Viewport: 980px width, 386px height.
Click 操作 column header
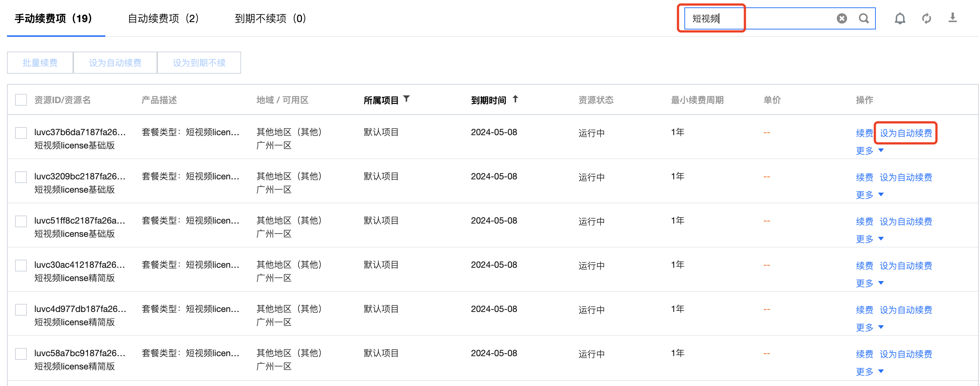click(864, 100)
